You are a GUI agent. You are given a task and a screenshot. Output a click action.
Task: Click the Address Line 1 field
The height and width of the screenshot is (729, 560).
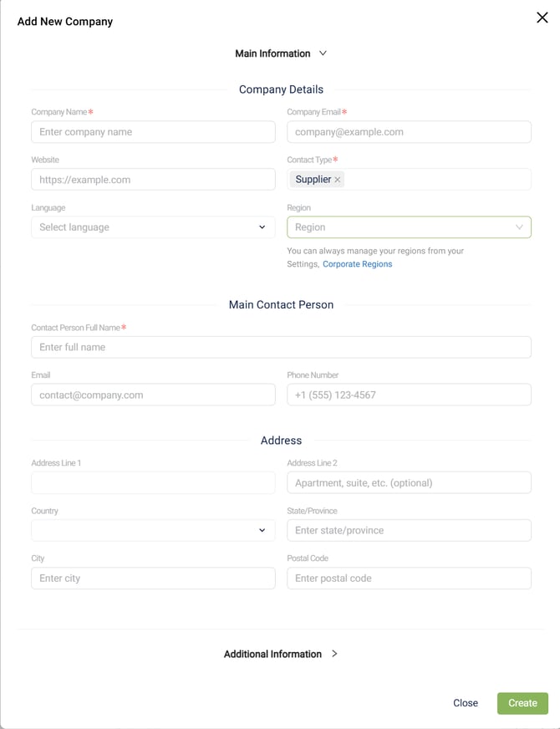(153, 482)
